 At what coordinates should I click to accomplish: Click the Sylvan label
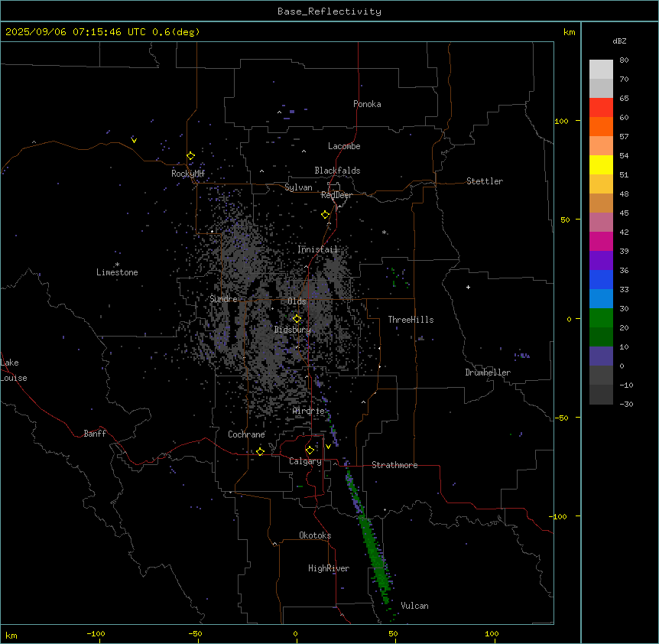click(298, 187)
